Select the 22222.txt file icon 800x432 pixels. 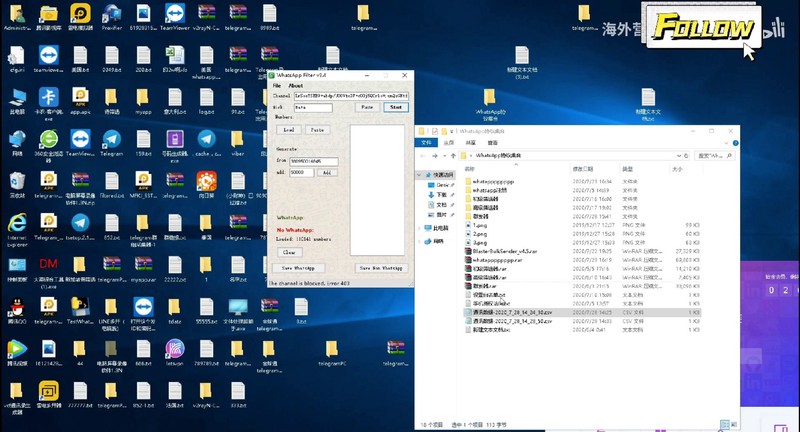coord(174,269)
